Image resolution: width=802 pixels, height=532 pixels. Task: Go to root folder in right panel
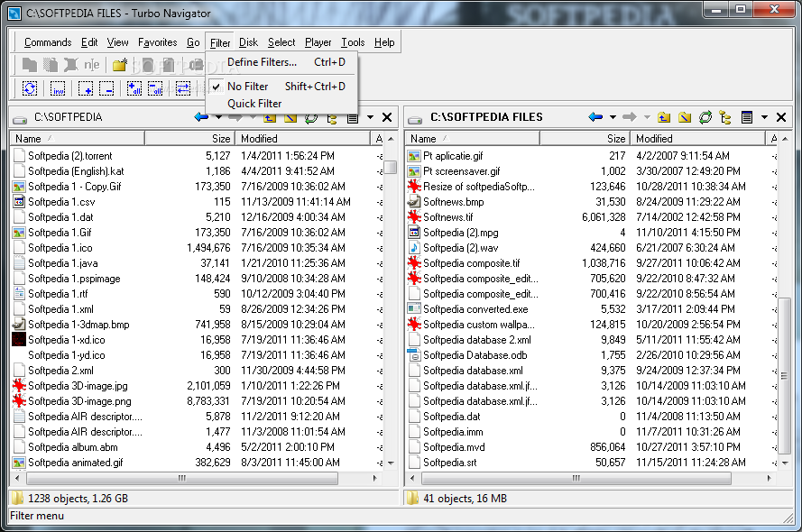coord(685,117)
